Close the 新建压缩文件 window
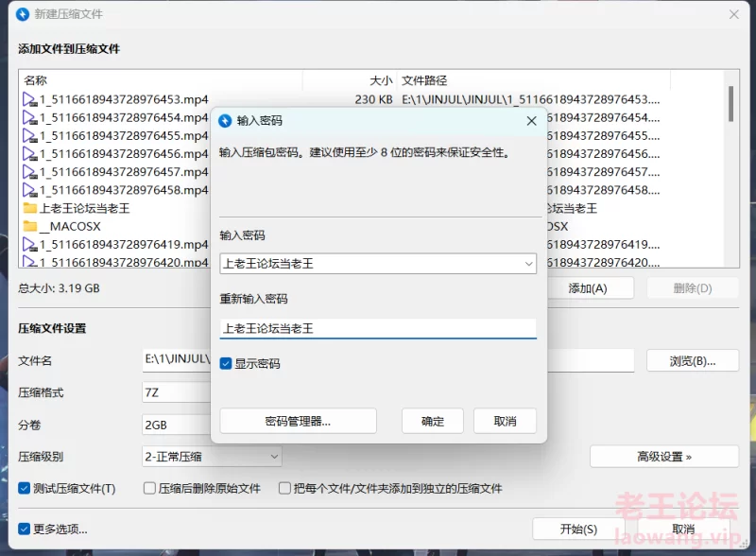756x556 pixels. 734,14
